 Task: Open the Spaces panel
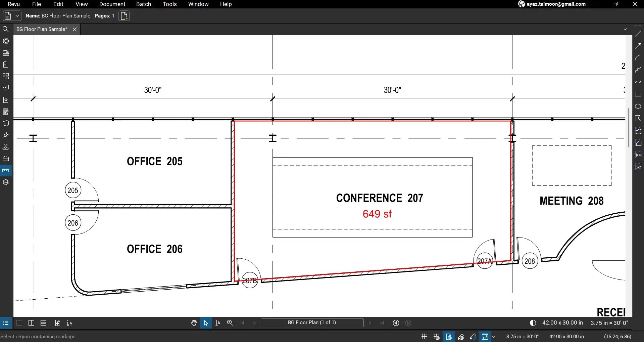6,88
